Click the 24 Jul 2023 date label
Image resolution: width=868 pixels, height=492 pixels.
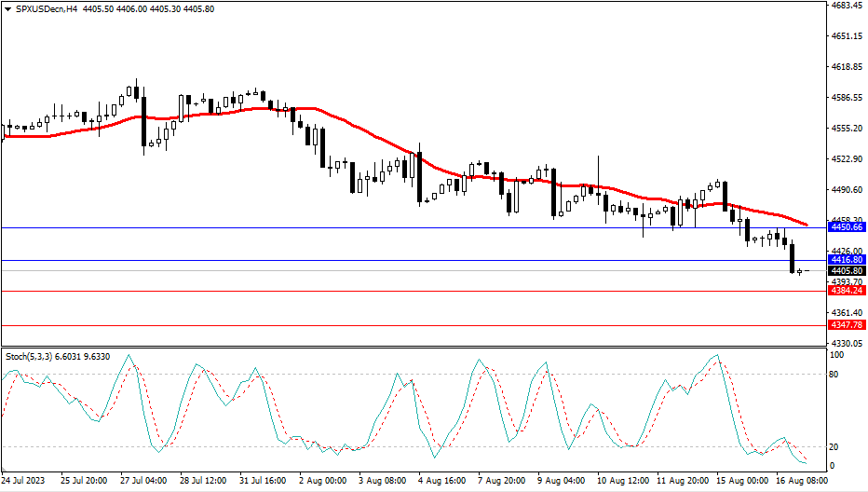point(25,482)
